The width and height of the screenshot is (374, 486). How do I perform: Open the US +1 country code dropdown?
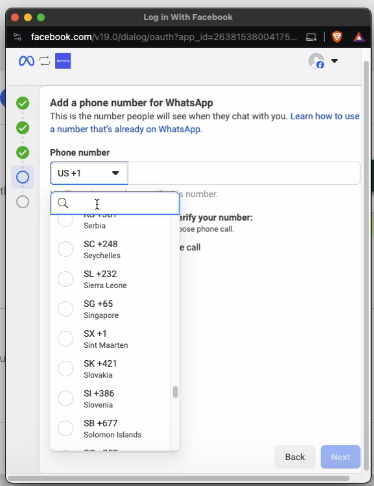pyautogui.click(x=89, y=173)
